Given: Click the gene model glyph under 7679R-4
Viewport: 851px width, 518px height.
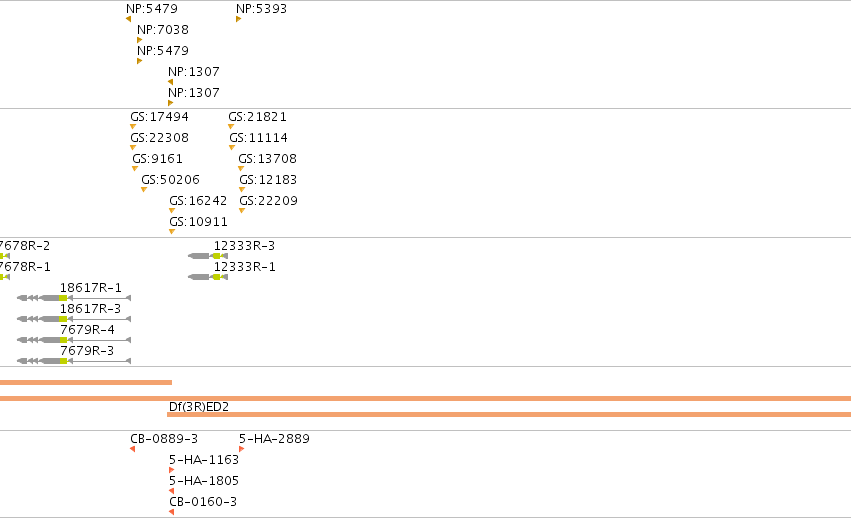Looking at the screenshot, I should (74, 340).
